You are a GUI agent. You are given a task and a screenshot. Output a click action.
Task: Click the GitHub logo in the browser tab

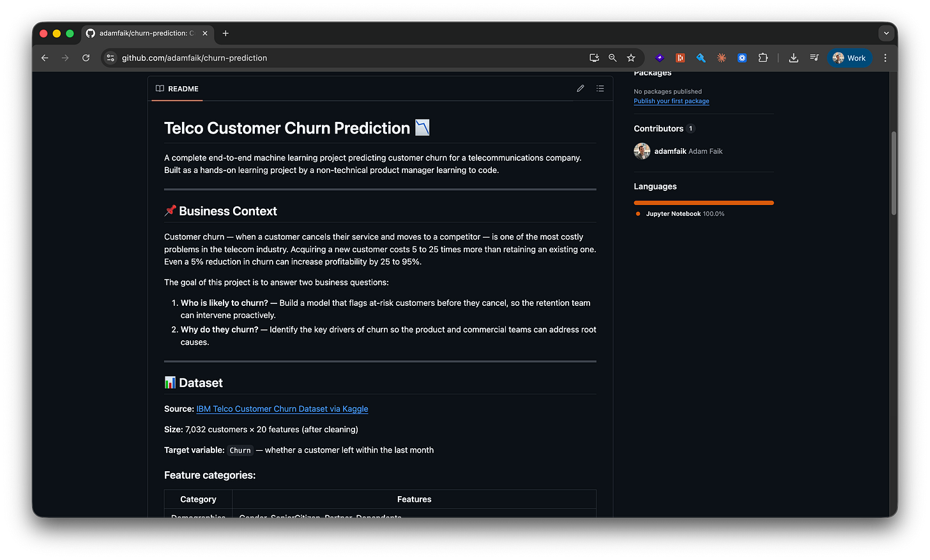coord(90,33)
